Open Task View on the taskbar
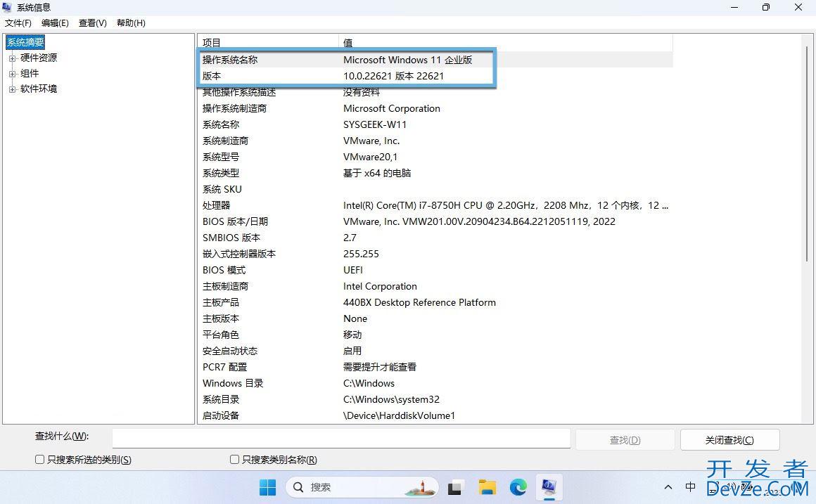Screen dimensions: 816x504 click(455, 488)
